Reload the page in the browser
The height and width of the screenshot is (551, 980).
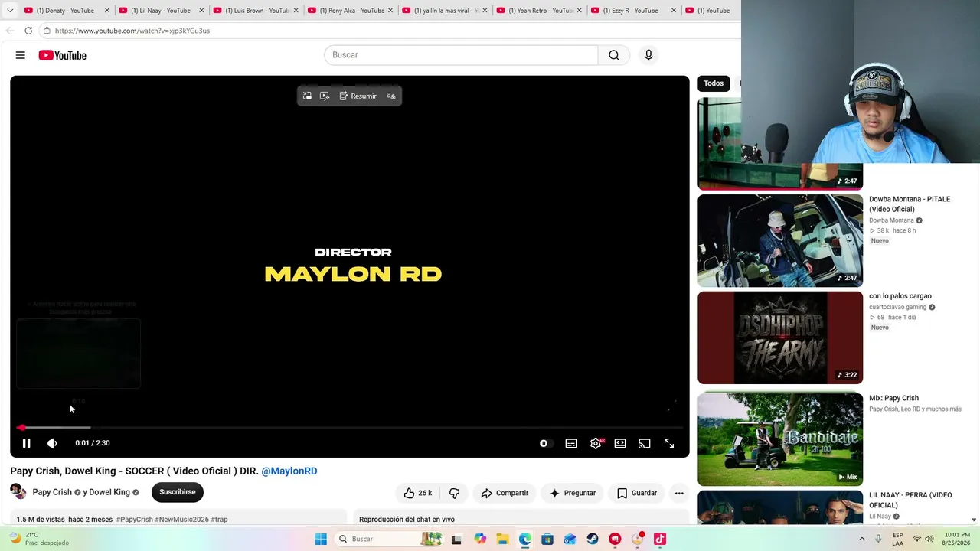pos(28,31)
